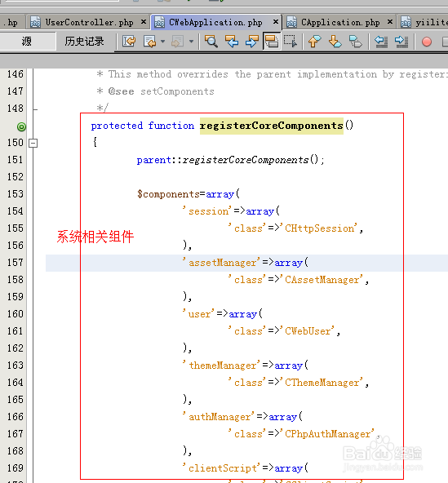The height and width of the screenshot is (483, 448).
Task: Switch to 源 (Source) view
Action: [x=26, y=42]
